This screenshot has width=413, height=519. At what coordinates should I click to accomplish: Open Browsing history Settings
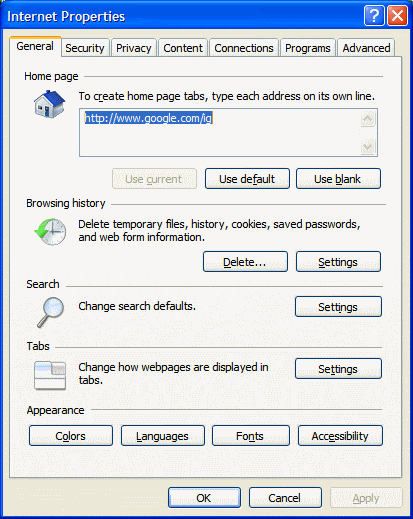click(x=338, y=262)
